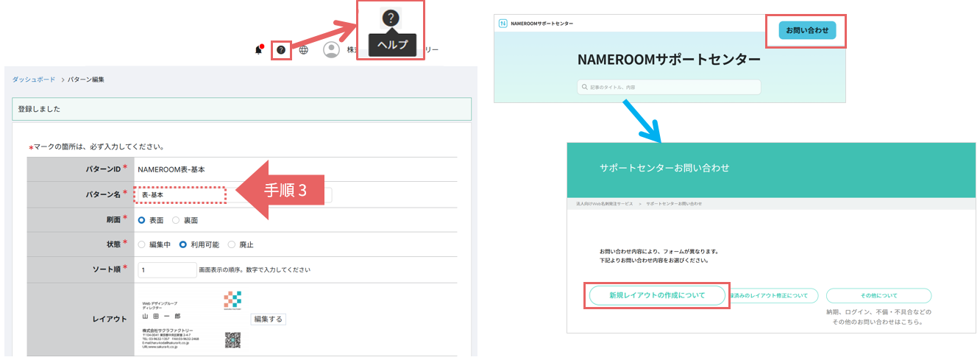This screenshot has width=980, height=360.
Task: Choose 新規レイアウトの作成について button
Action: [x=657, y=295]
